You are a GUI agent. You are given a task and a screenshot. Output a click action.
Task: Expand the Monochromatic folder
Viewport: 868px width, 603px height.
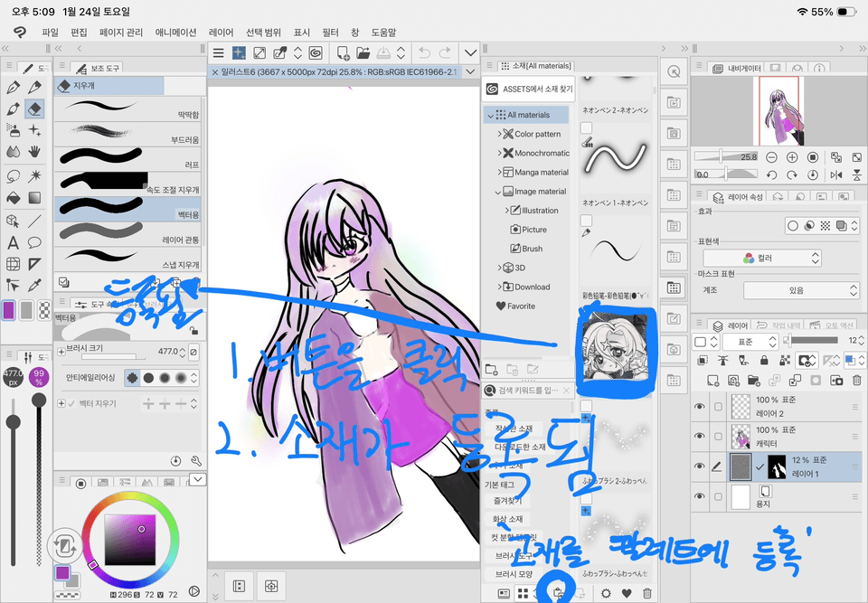[499, 153]
